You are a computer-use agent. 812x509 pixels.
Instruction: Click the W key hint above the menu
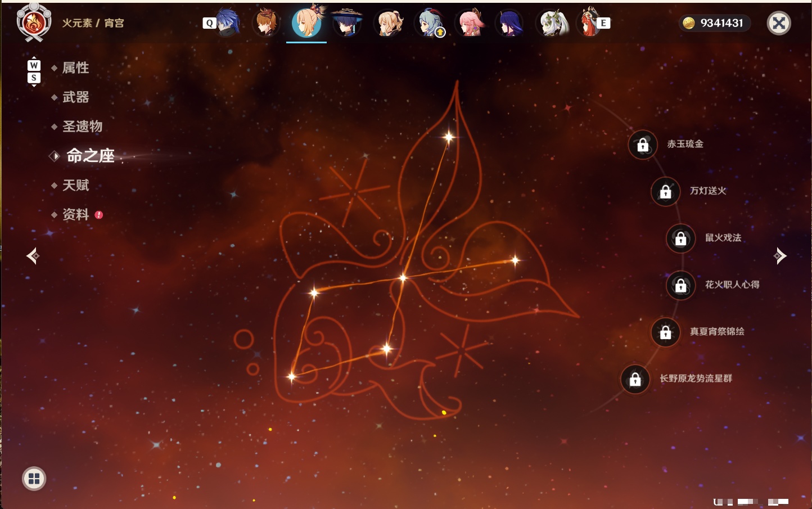(34, 65)
